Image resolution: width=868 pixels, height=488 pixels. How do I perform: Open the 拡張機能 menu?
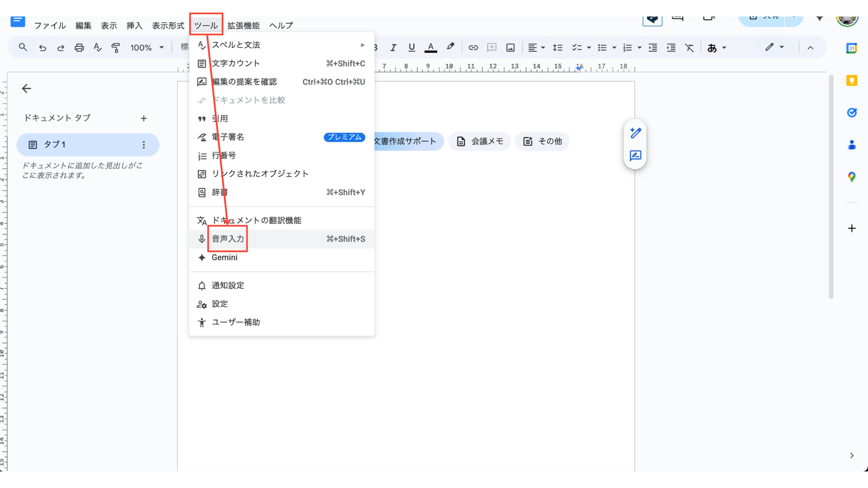pos(243,25)
